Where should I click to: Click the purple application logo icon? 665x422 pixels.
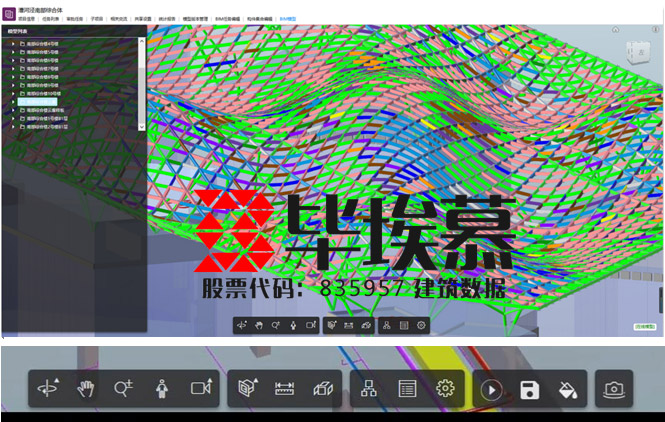point(8,14)
